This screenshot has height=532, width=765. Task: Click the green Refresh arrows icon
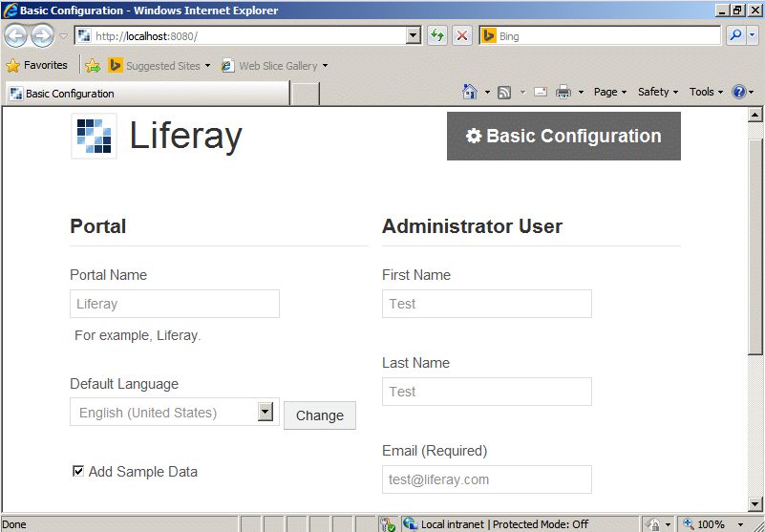(x=437, y=35)
